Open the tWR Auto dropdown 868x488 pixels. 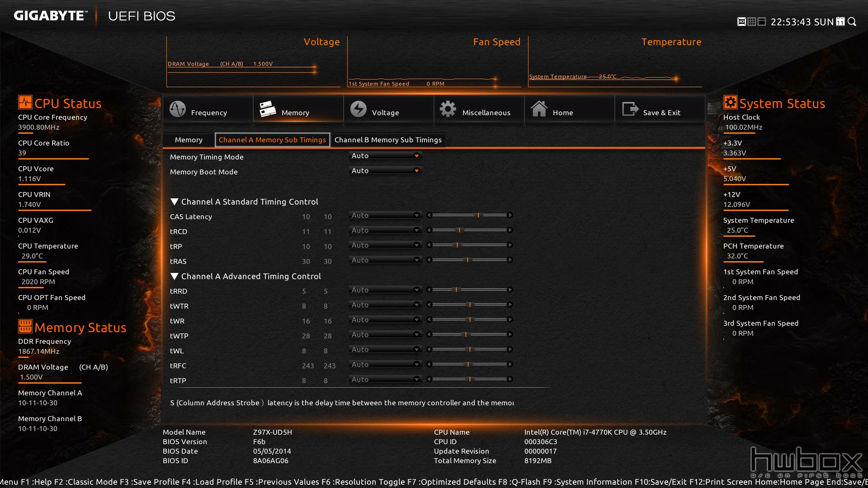click(x=385, y=319)
